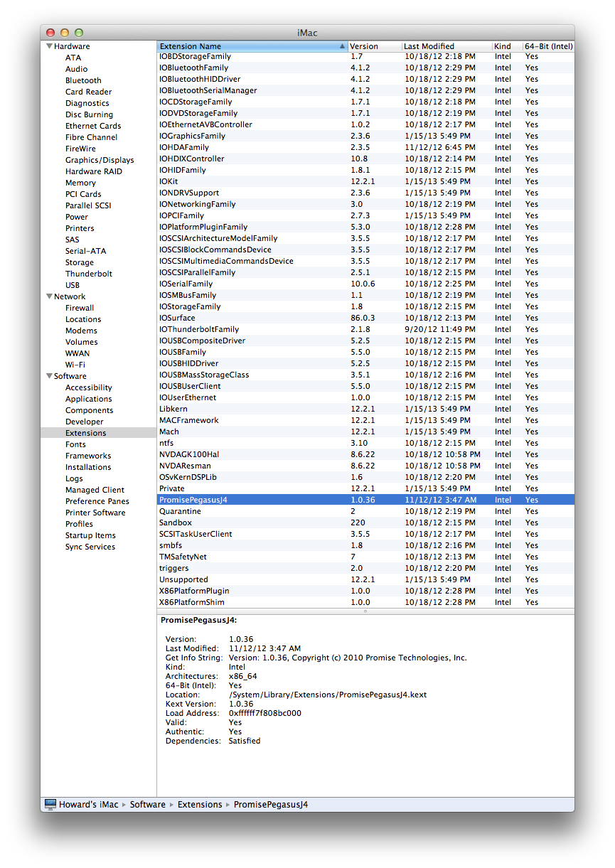The image size is (615, 868).
Task: Select the X86PlatformShim extension row
Action: click(x=365, y=602)
